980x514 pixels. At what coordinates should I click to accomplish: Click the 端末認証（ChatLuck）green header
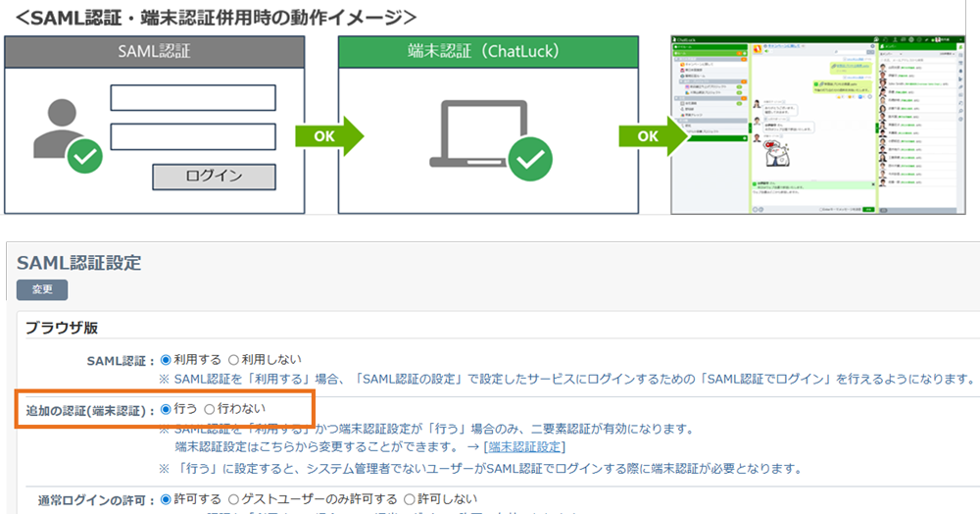[488, 51]
